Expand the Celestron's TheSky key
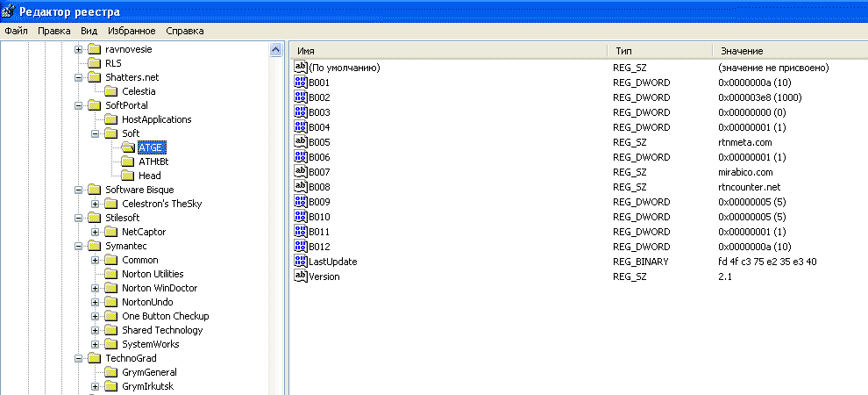Viewport: 868px width, 395px height. (x=96, y=204)
